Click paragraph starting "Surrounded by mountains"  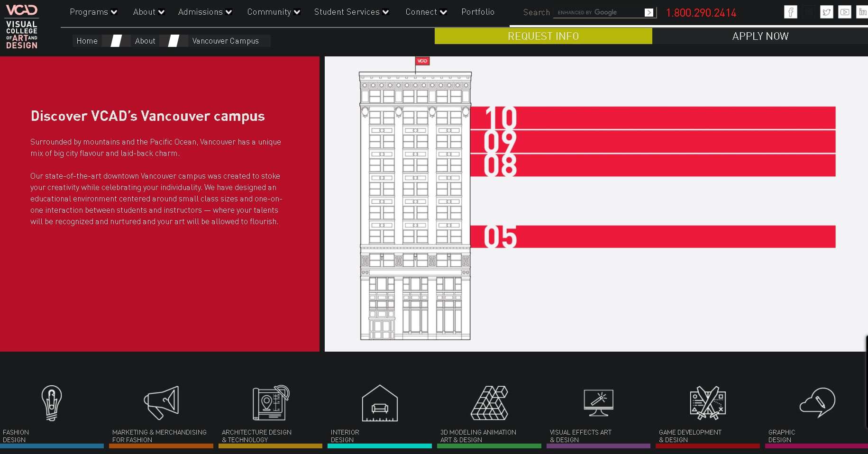[155, 147]
